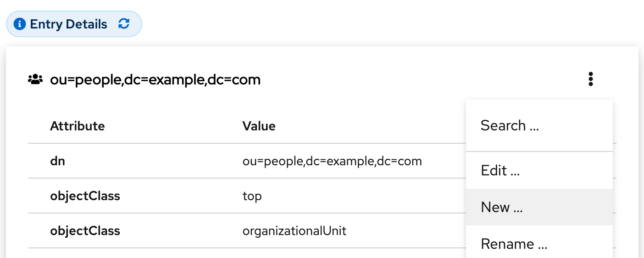
Task: Choose "Search ..." from the actions menu
Action: click(x=510, y=125)
